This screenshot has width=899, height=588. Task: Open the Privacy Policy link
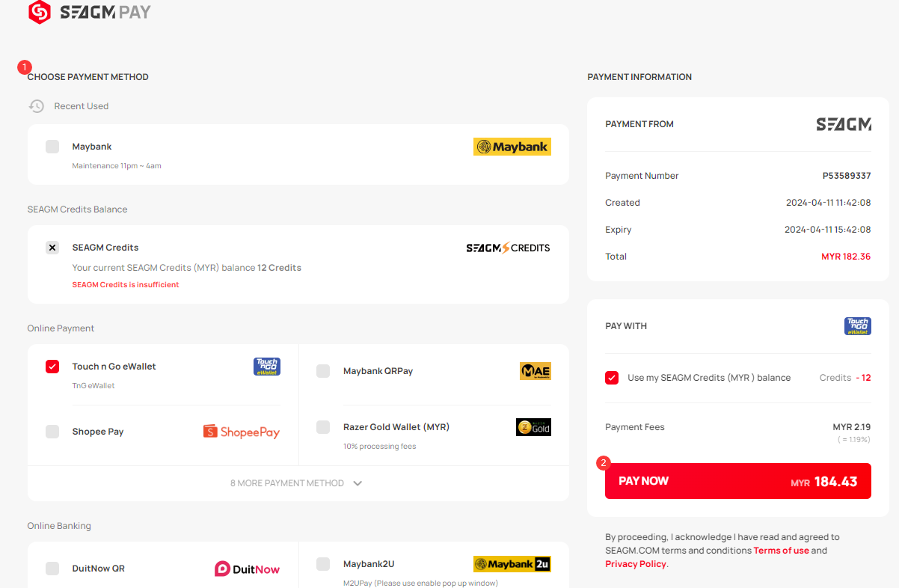pos(636,564)
